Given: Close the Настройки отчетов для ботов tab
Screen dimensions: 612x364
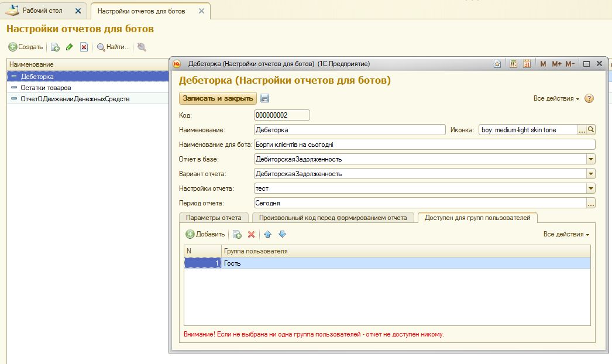Looking at the screenshot, I should pyautogui.click(x=201, y=11).
